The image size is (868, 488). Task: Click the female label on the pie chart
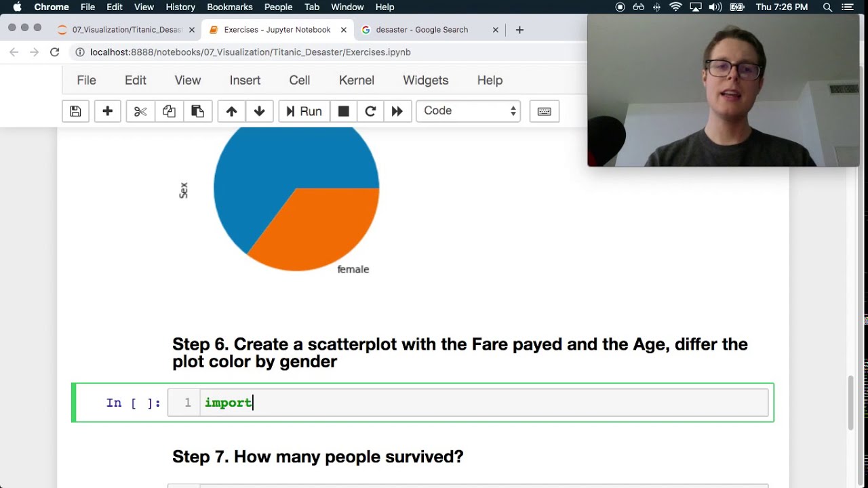[x=353, y=269]
